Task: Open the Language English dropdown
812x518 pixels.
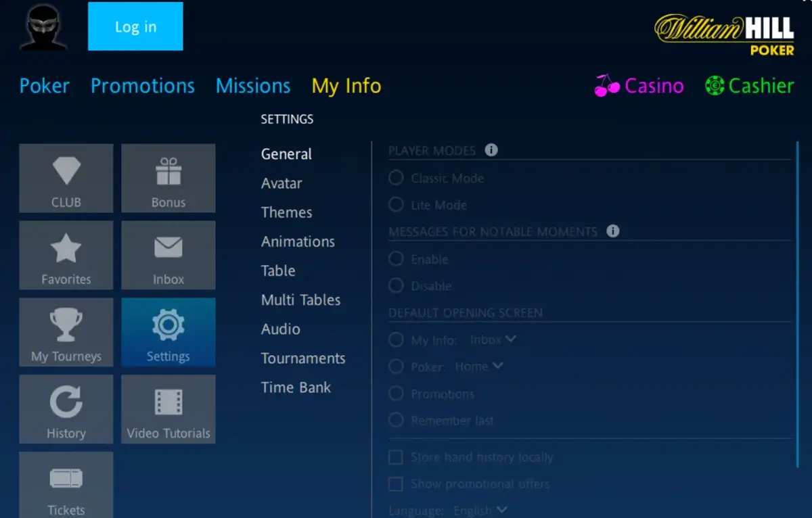Action: coord(480,510)
